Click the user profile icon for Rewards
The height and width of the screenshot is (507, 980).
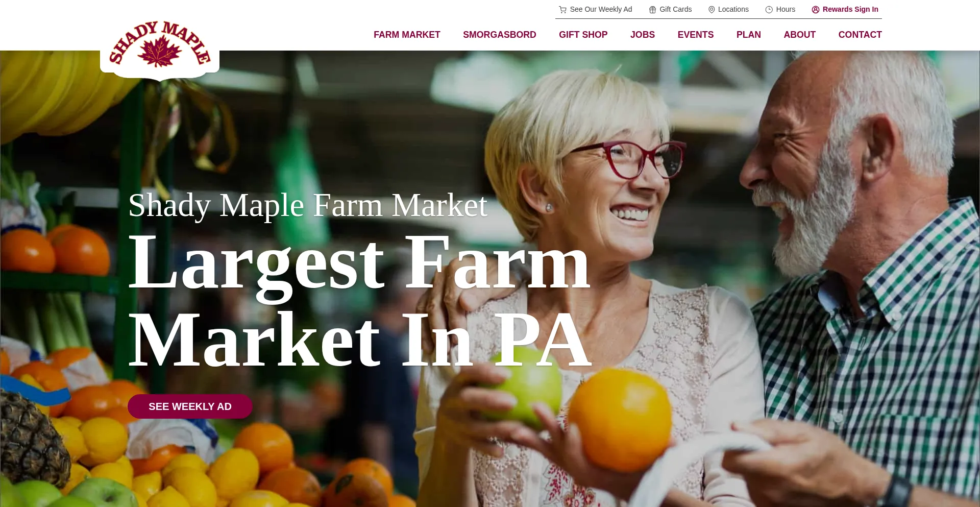(x=816, y=10)
